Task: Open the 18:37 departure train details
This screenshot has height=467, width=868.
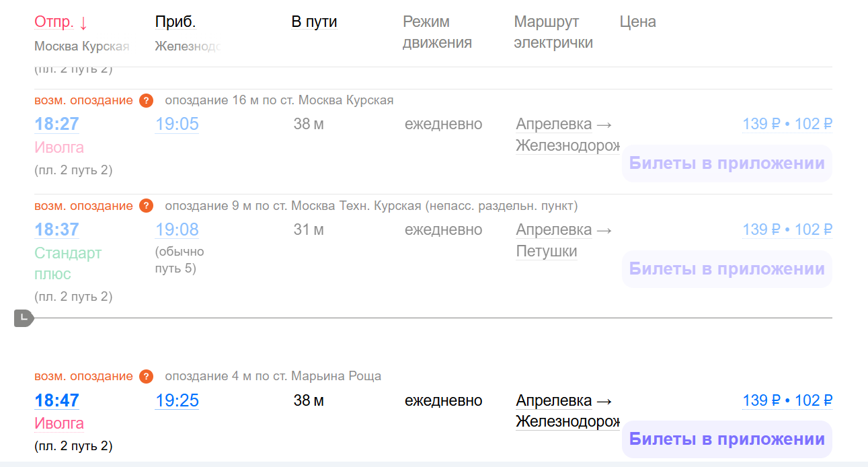Action: (56, 230)
